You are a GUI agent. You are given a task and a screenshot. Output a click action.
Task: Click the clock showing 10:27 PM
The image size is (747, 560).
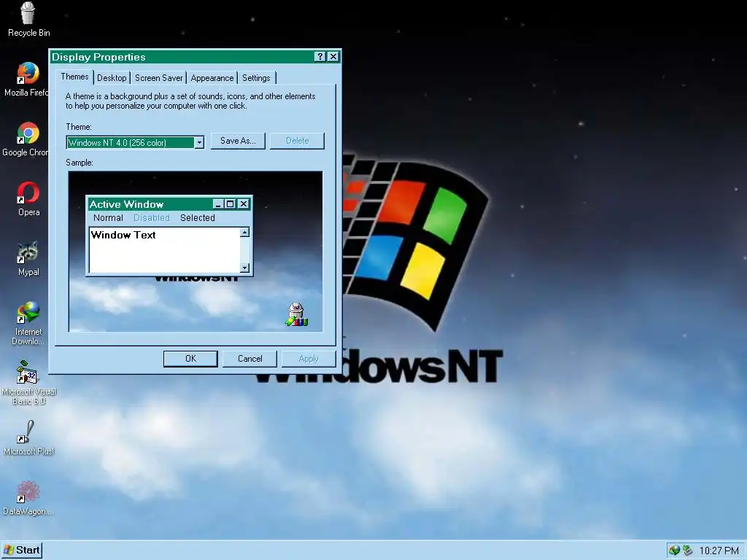(719, 551)
